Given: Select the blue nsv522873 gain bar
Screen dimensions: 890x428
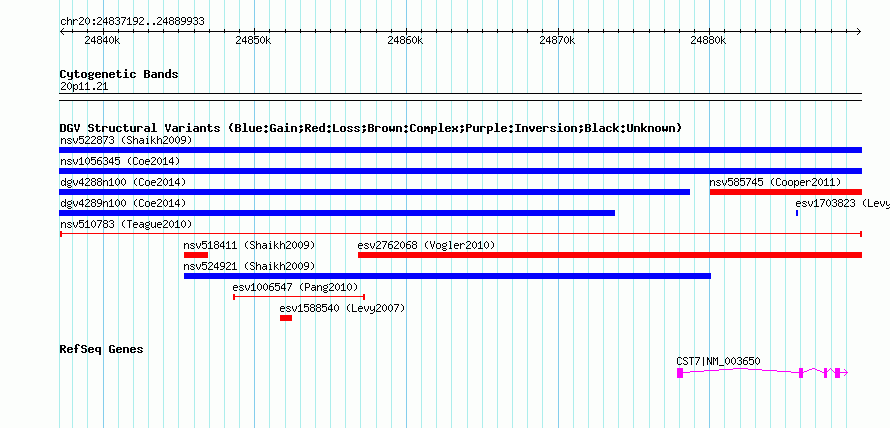Looking at the screenshot, I should point(460,150).
